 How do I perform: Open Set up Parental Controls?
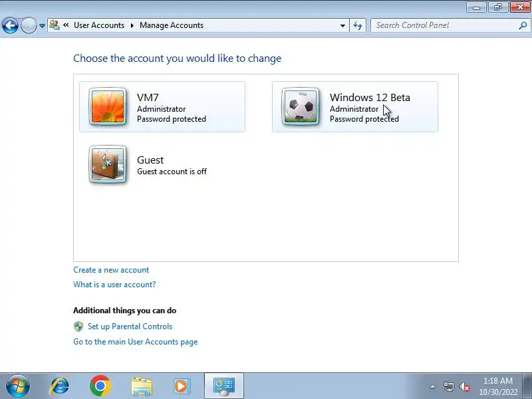pos(130,327)
